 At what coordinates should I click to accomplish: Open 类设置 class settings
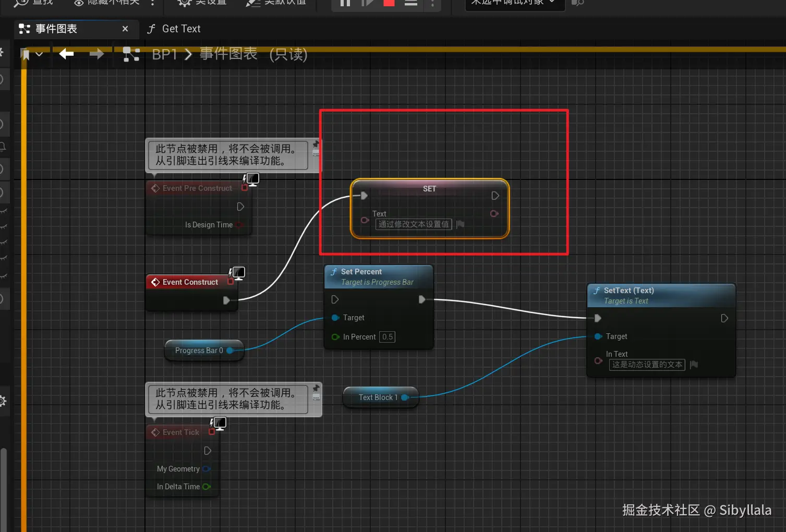(202, 3)
